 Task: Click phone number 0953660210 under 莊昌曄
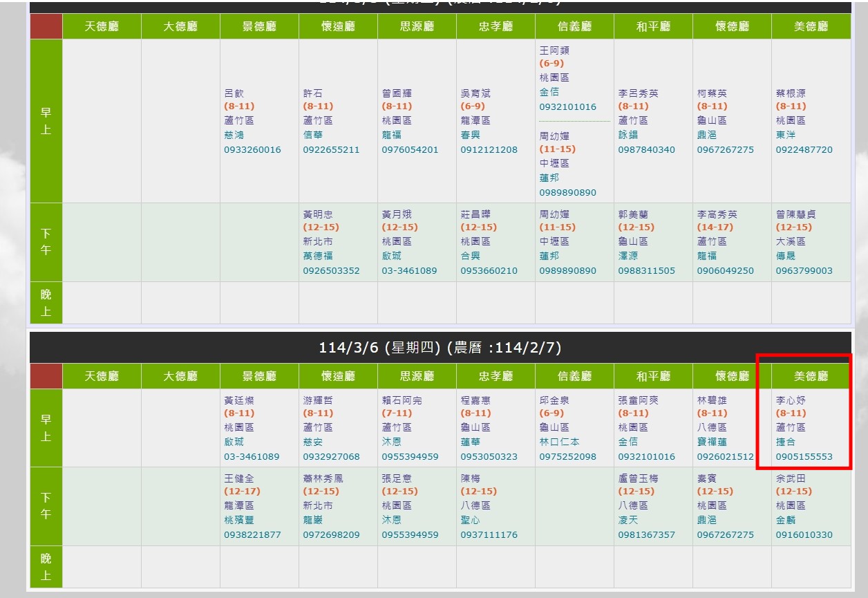point(489,270)
